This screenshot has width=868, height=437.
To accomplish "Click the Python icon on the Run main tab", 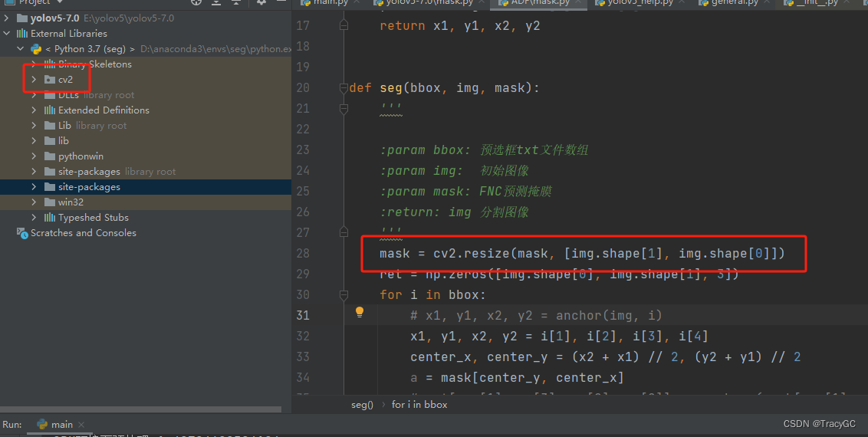I will pyautogui.click(x=42, y=424).
